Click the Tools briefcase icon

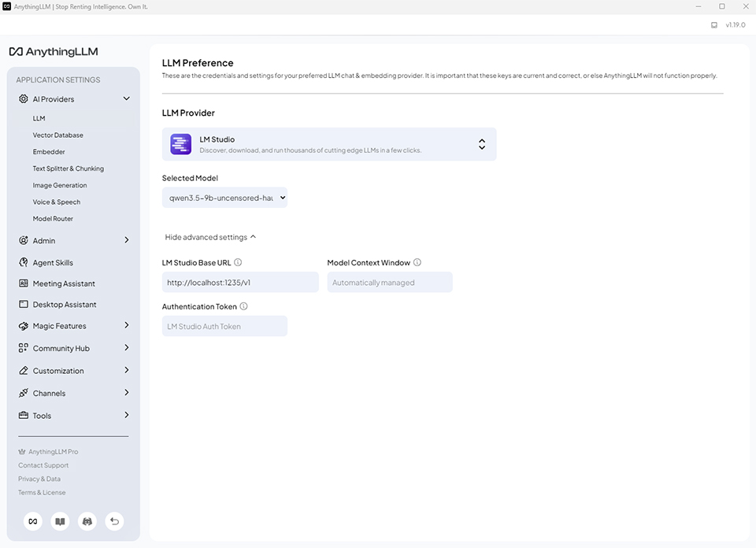coord(23,416)
